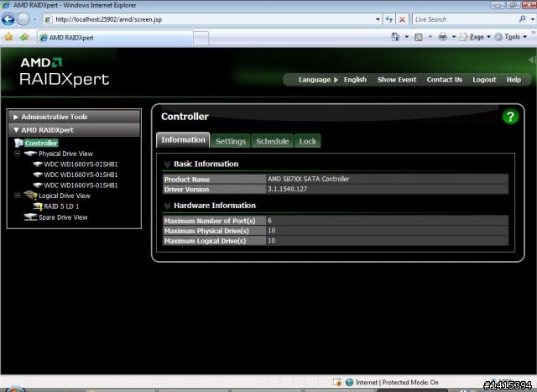537x392 pixels.
Task: Collapse the Basic Information section
Action: (x=167, y=165)
